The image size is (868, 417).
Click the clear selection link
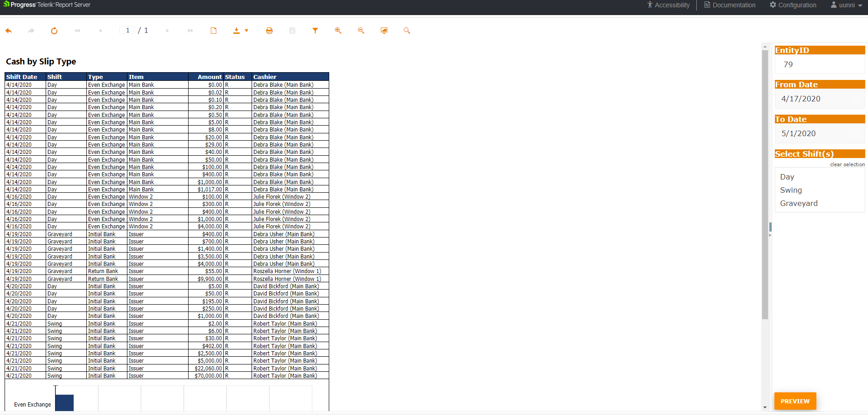[847, 164]
